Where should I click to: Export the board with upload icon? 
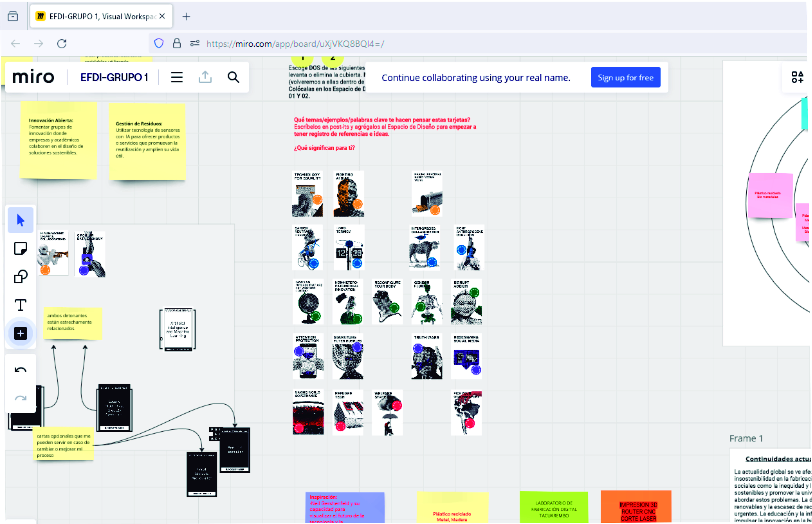pyautogui.click(x=205, y=77)
